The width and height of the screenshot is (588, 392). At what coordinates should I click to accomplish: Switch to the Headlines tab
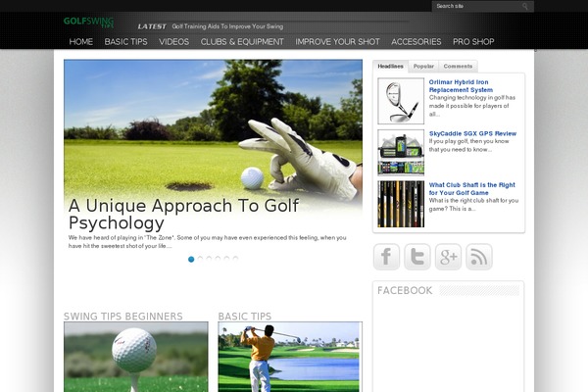[390, 66]
